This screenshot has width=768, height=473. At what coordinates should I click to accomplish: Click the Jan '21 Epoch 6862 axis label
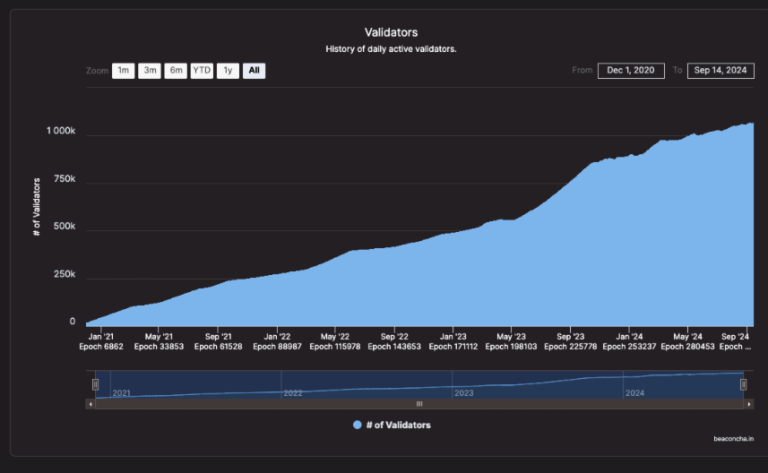(102, 341)
